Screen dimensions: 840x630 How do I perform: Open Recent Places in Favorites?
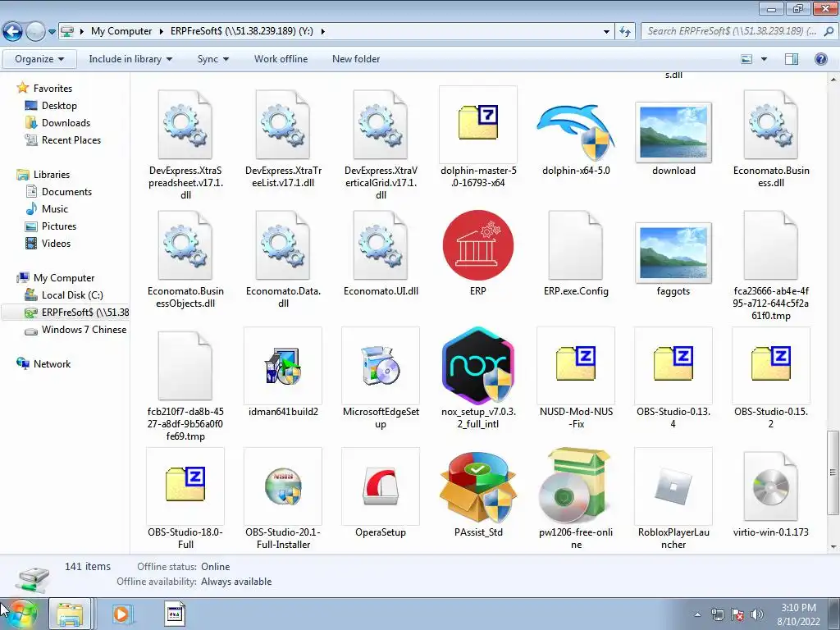tap(62, 139)
